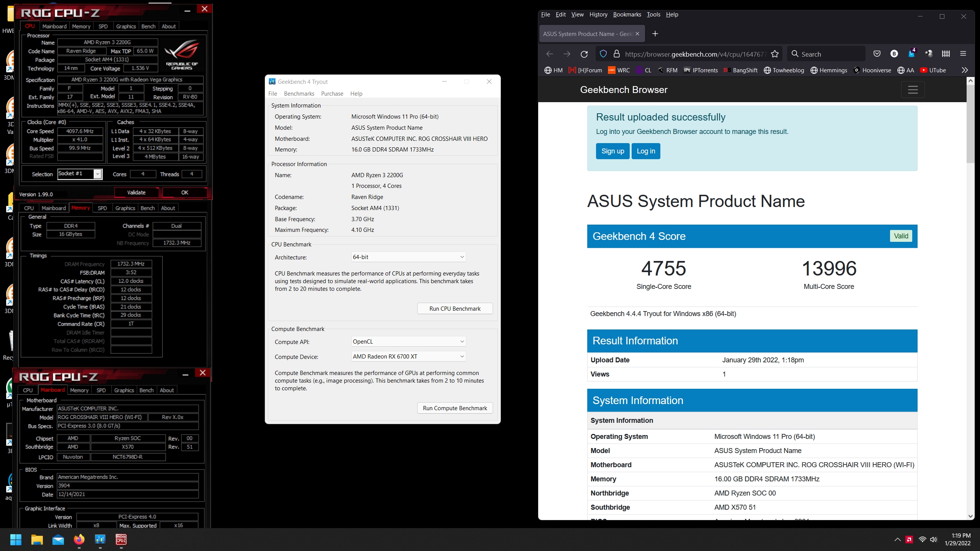Image resolution: width=980 pixels, height=551 pixels.
Task: Open the Towheeblog bookmark
Action: 784,70
